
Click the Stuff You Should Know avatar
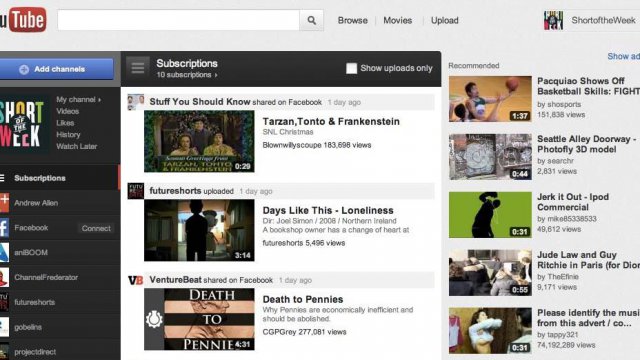click(x=136, y=102)
